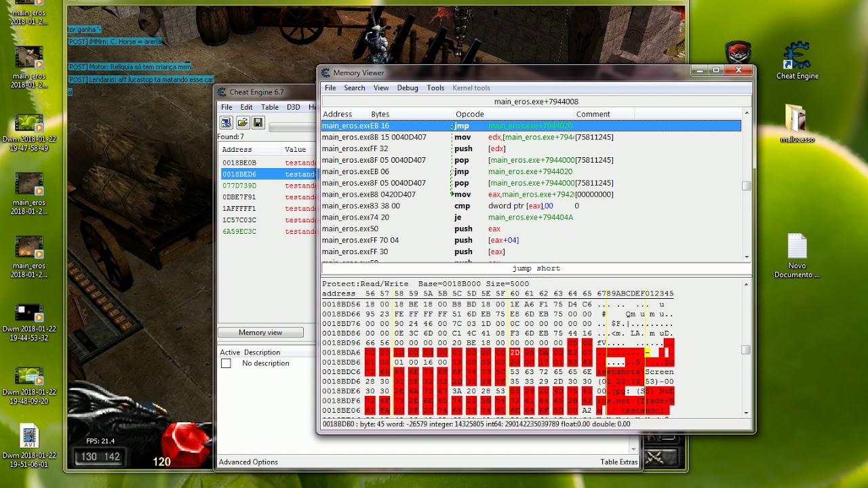Open the D3D menu in Cheat Engine window

pos(293,107)
